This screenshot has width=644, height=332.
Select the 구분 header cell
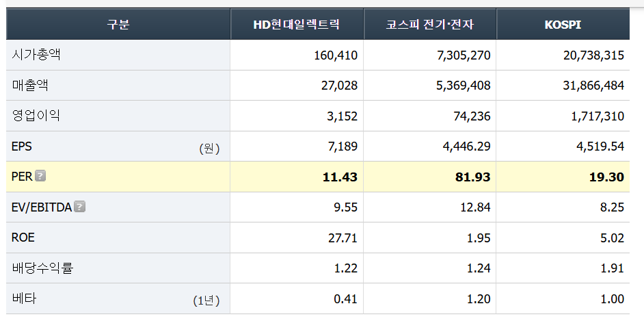pyautogui.click(x=118, y=24)
